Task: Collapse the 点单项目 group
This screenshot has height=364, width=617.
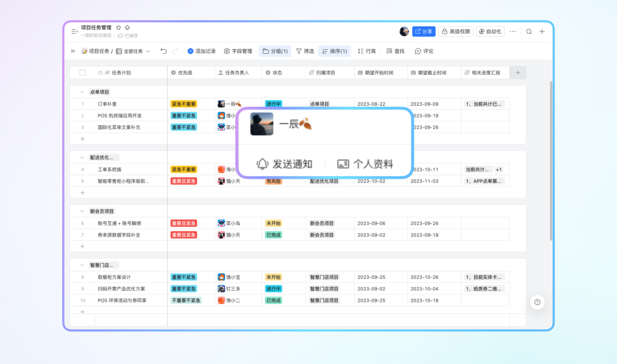Action: [x=81, y=91]
